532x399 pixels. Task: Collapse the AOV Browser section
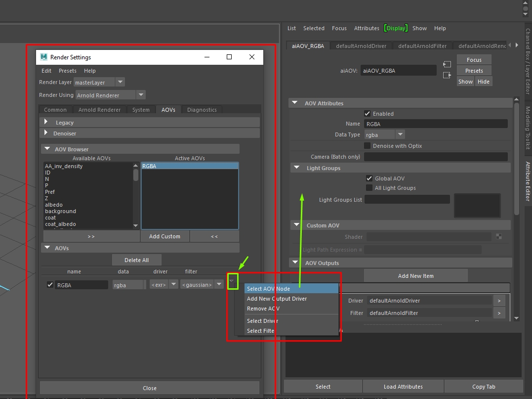(47, 149)
